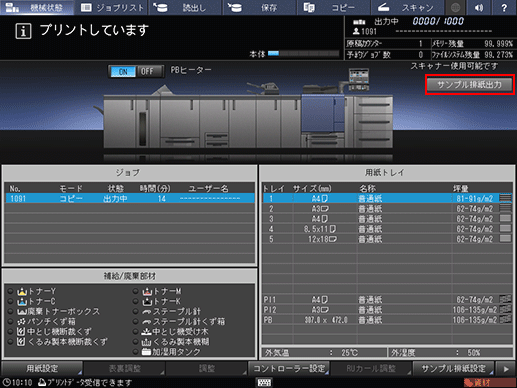Switch to the スキャン tab

point(409,7)
